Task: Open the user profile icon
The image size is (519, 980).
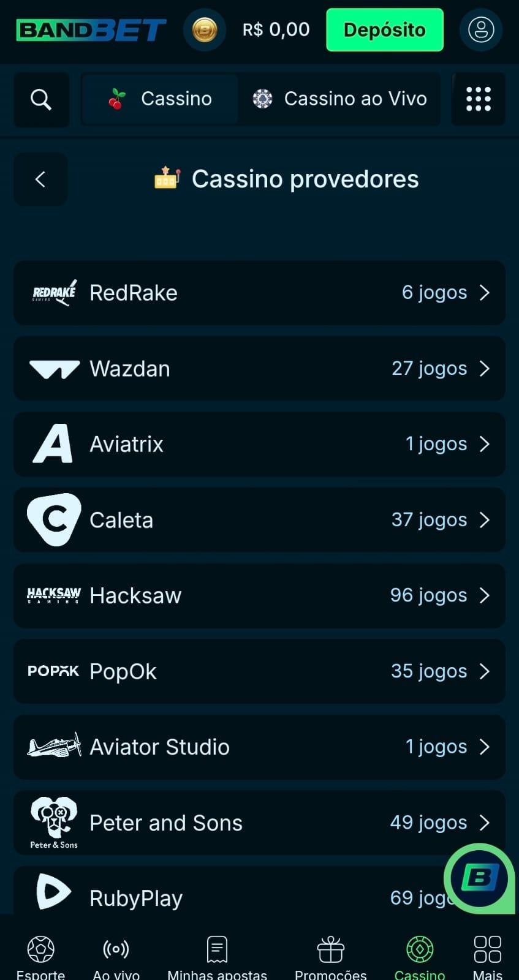Action: point(481,29)
